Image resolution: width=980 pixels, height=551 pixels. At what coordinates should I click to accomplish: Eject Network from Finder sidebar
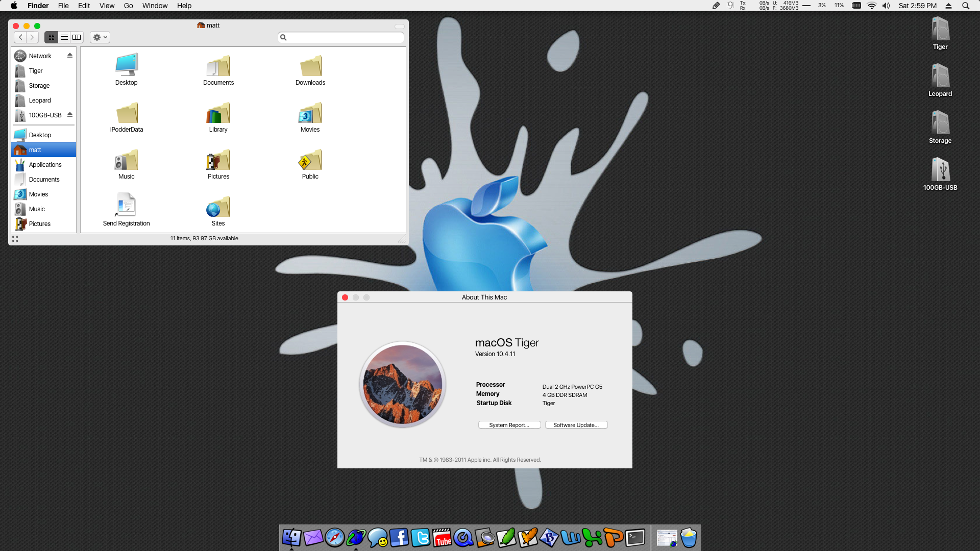(x=70, y=56)
